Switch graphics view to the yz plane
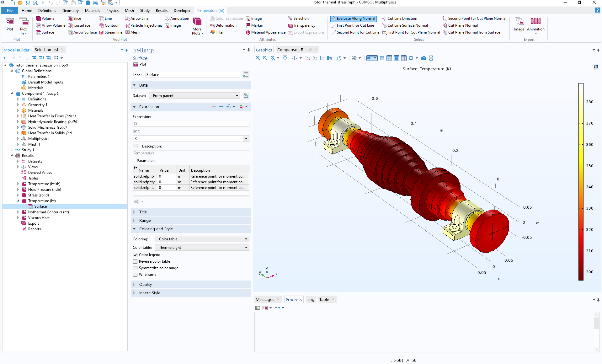602x364 pixels. [x=315, y=58]
